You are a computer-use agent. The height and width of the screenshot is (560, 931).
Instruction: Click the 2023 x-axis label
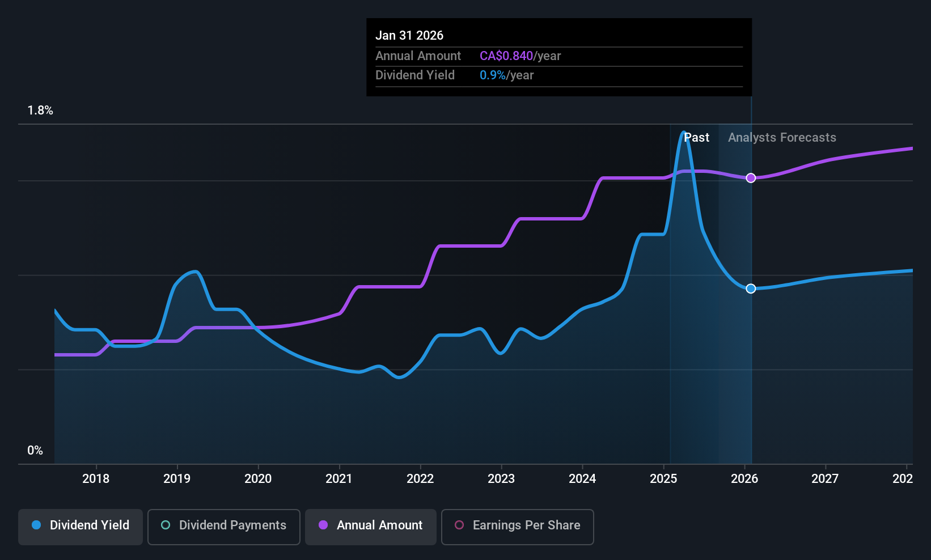click(501, 479)
